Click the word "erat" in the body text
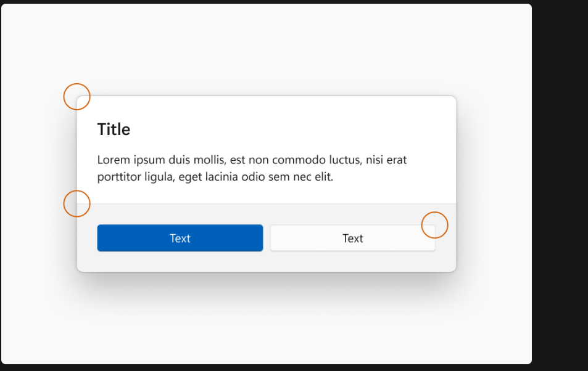The width and height of the screenshot is (588, 371). click(x=397, y=160)
